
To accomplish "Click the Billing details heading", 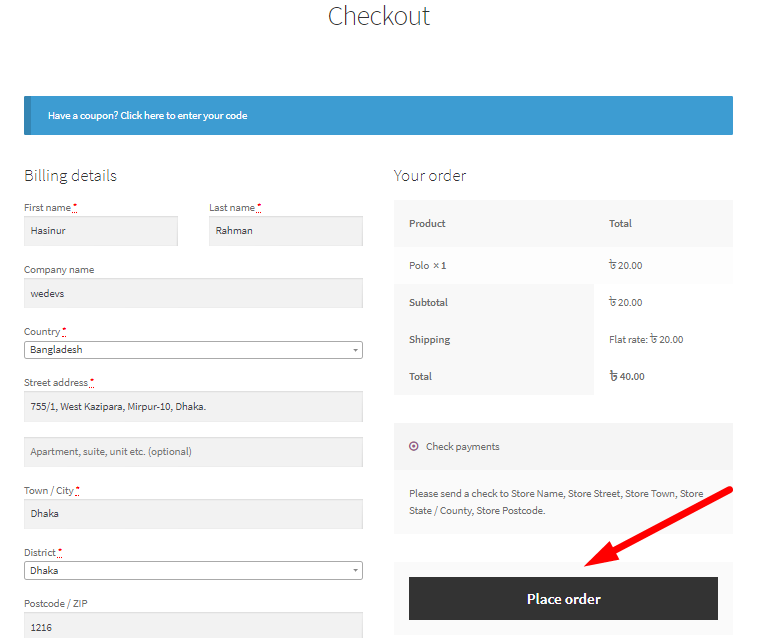I will pyautogui.click(x=71, y=175).
